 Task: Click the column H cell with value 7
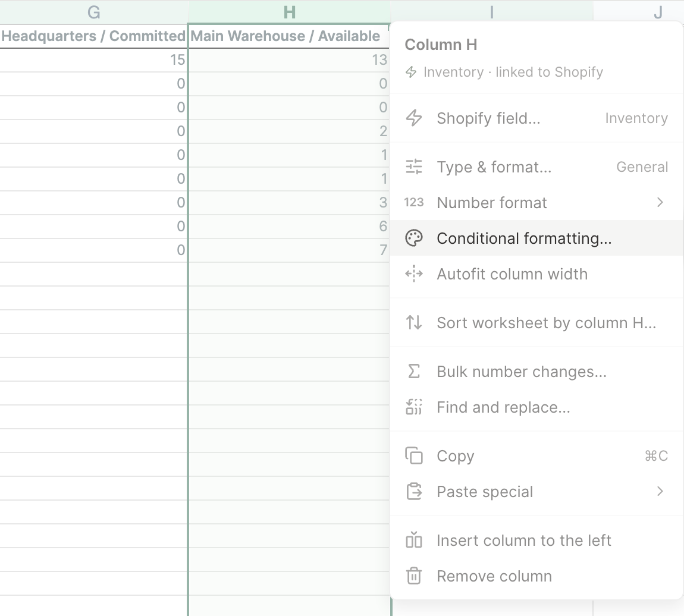click(x=289, y=250)
